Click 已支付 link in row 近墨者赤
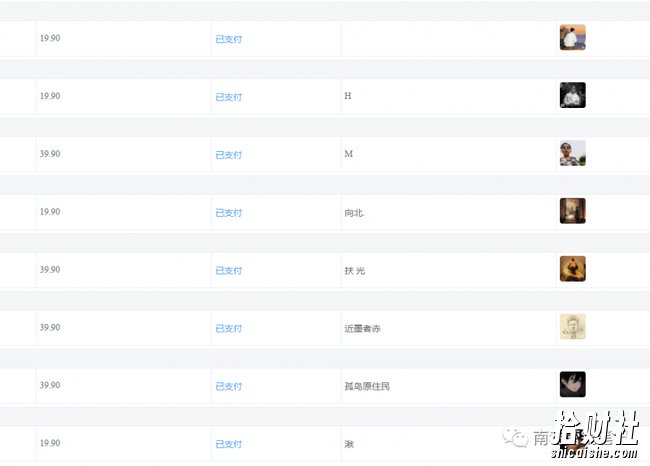The width and height of the screenshot is (650, 466). [228, 328]
